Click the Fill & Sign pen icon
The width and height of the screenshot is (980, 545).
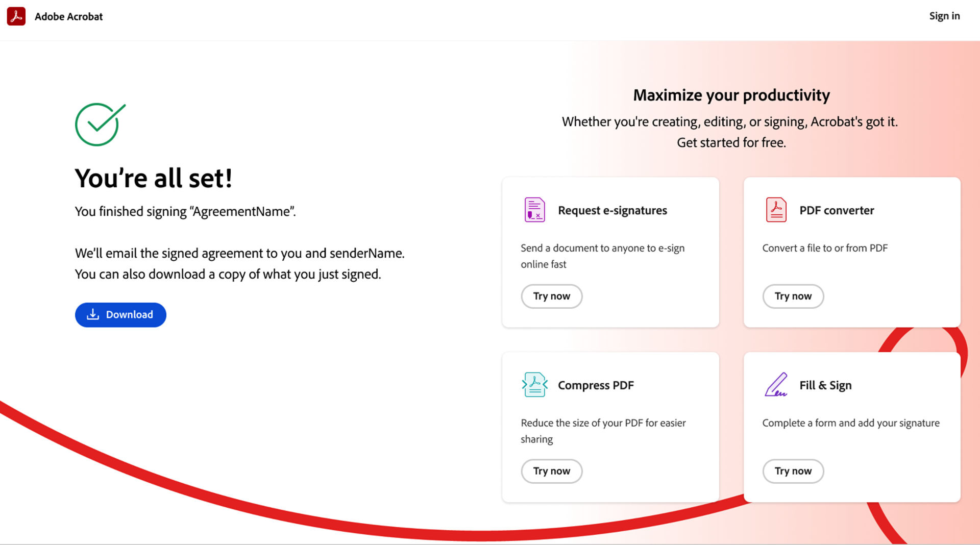point(776,385)
